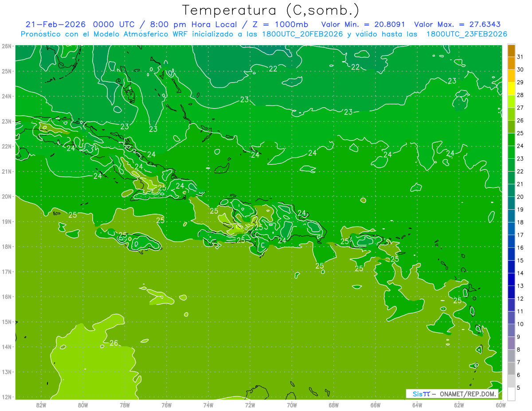The width and height of the screenshot is (532, 411).
Task: Click the 26N latitude axis label
Action: click(x=6, y=46)
